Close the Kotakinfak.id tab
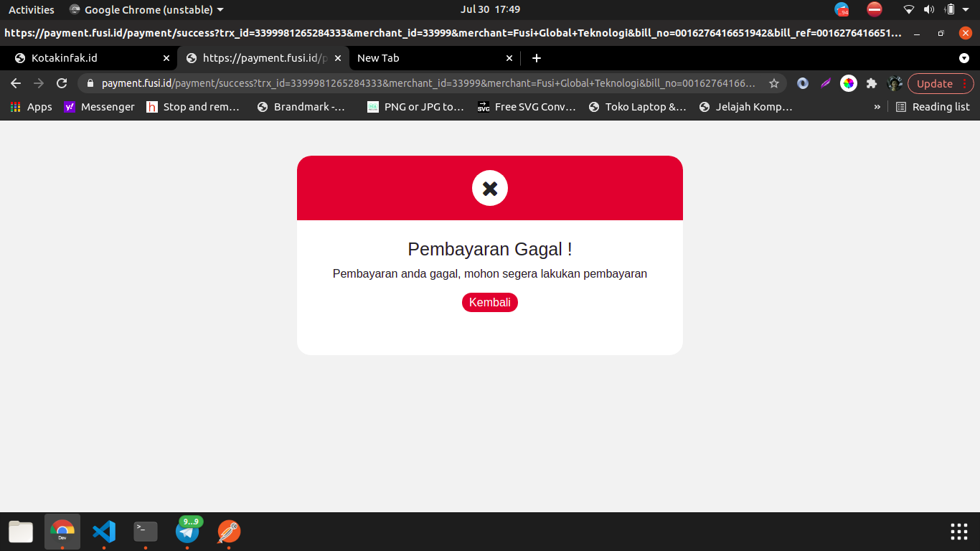This screenshot has height=551, width=980. coord(166,58)
